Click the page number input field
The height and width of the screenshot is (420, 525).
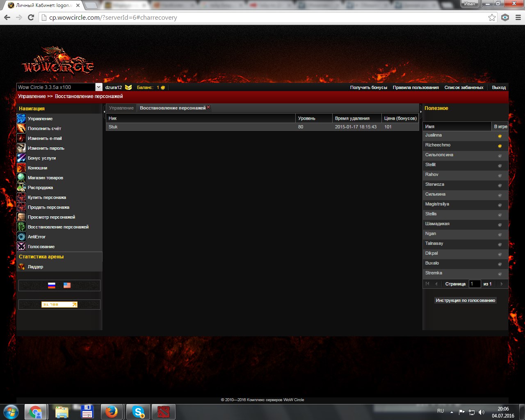point(475,284)
